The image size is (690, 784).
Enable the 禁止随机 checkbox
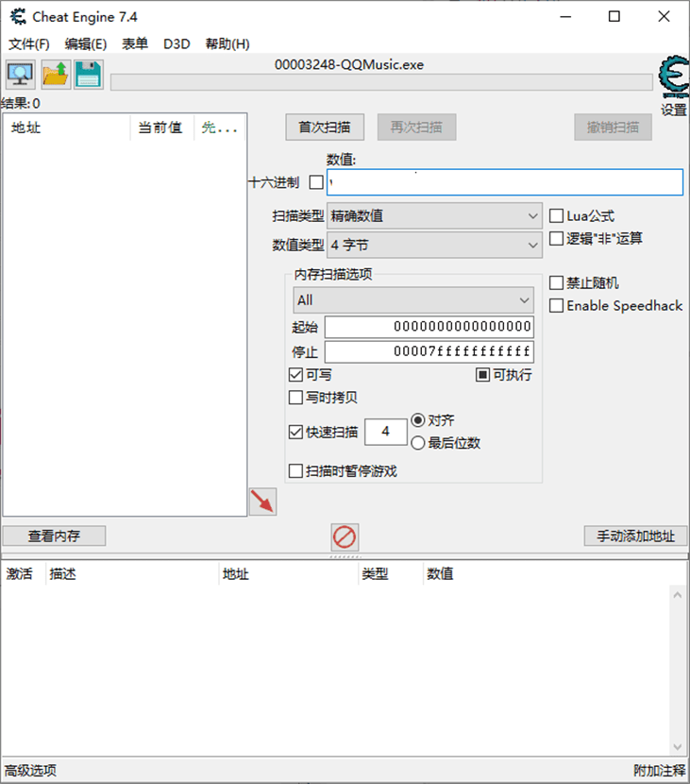pos(556,283)
